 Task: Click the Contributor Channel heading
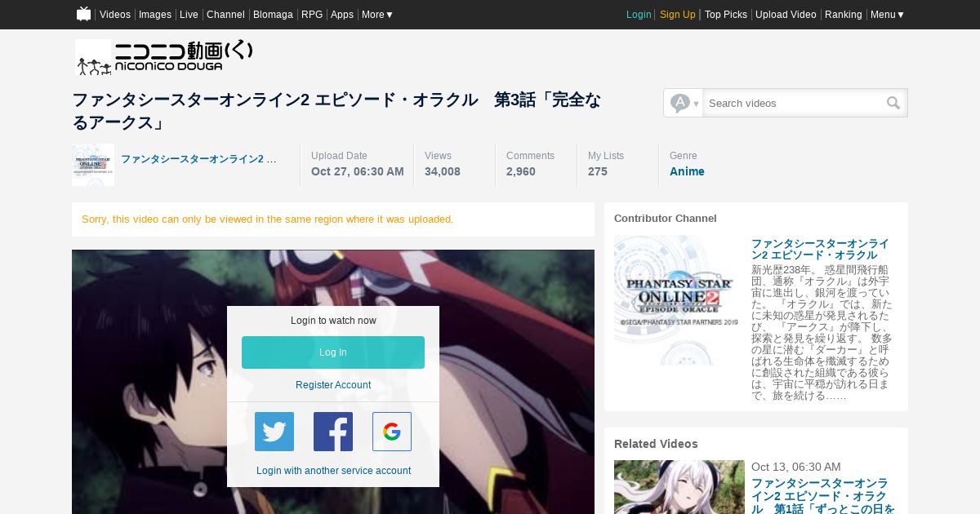666,219
